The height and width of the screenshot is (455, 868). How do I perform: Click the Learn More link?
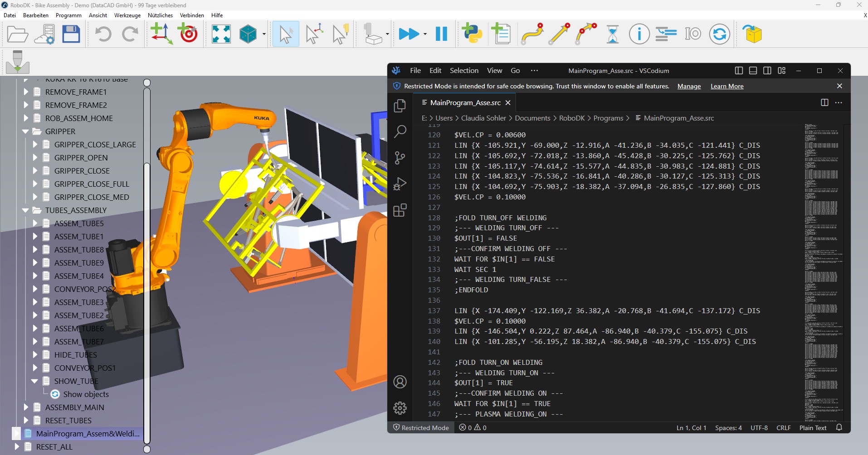coord(727,87)
